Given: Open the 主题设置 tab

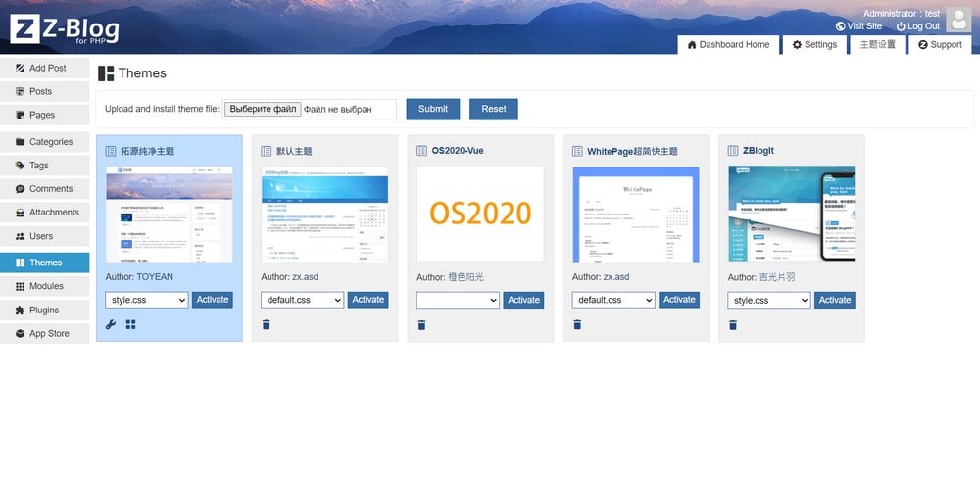Looking at the screenshot, I should click(x=877, y=44).
